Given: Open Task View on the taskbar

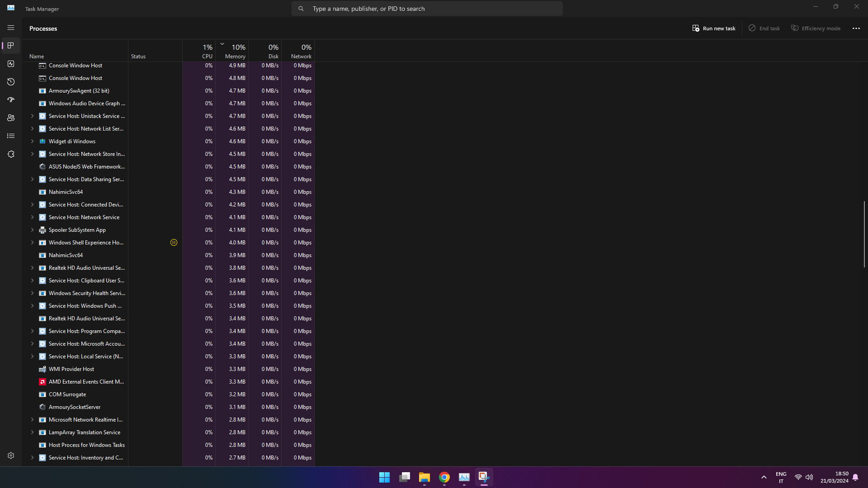Looking at the screenshot, I should pyautogui.click(x=405, y=477).
